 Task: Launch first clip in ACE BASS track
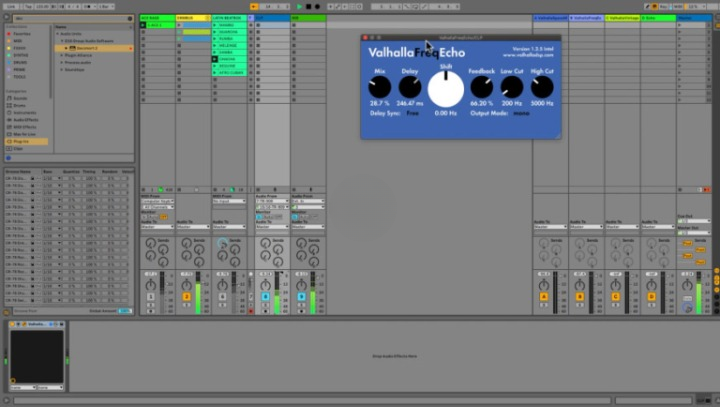coord(143,25)
